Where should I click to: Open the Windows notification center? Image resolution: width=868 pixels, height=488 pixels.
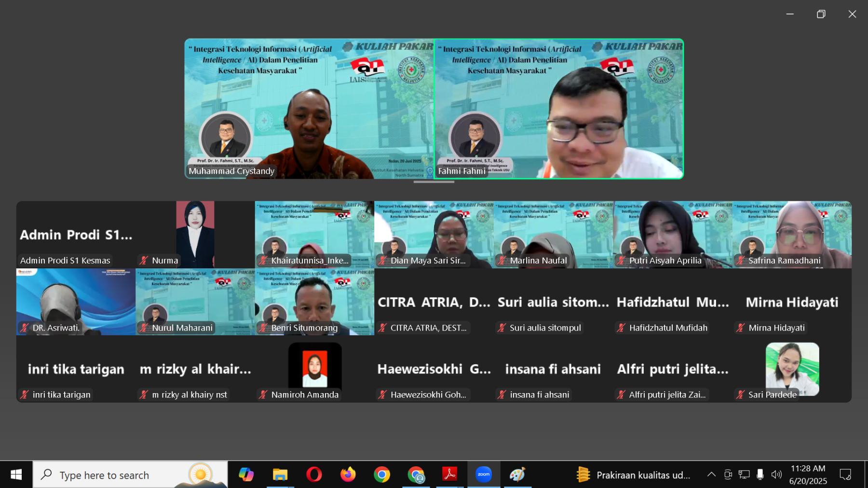click(x=845, y=475)
